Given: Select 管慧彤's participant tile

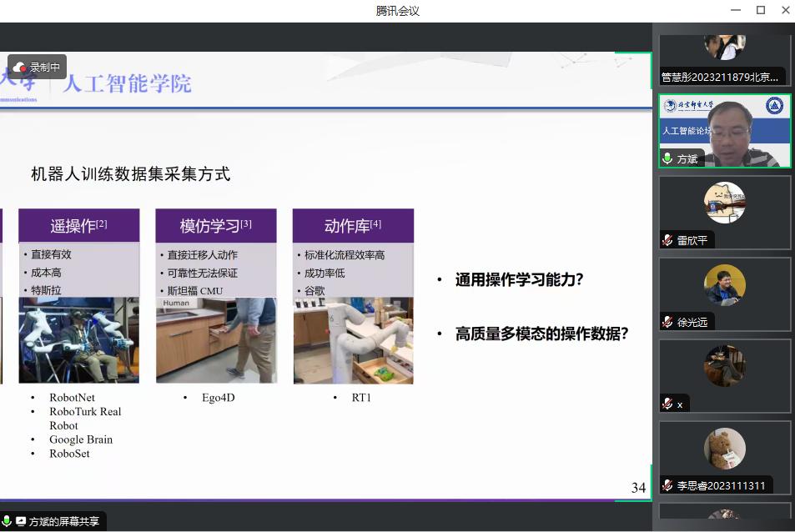Looking at the screenshot, I should (725, 60).
